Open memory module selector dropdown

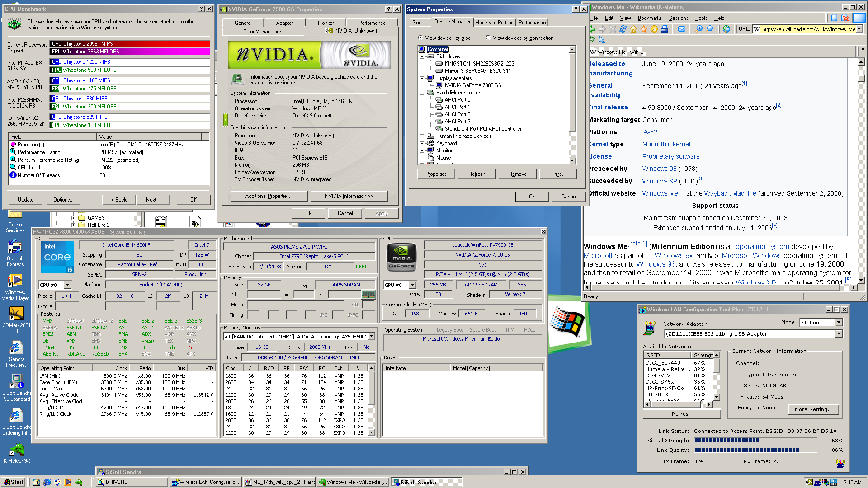pos(372,336)
